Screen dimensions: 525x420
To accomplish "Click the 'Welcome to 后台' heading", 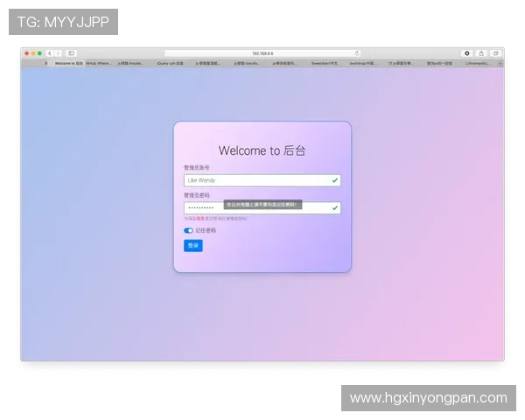I will click(262, 150).
